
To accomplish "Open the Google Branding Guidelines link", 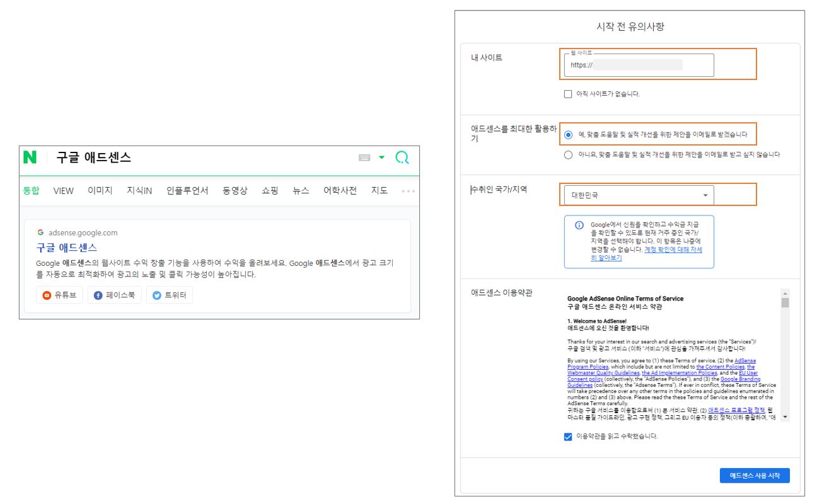I will coord(664,382).
